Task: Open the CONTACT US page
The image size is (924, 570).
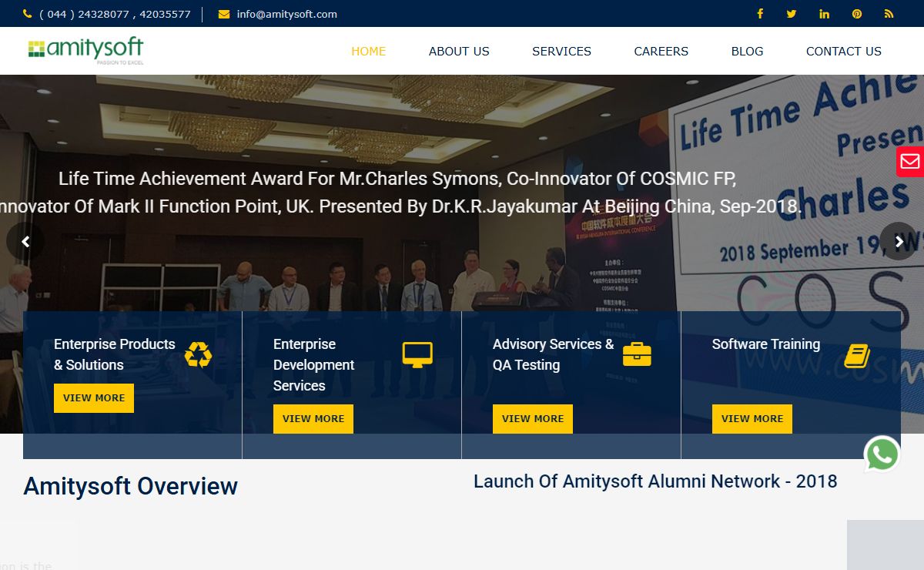Action: pos(844,52)
